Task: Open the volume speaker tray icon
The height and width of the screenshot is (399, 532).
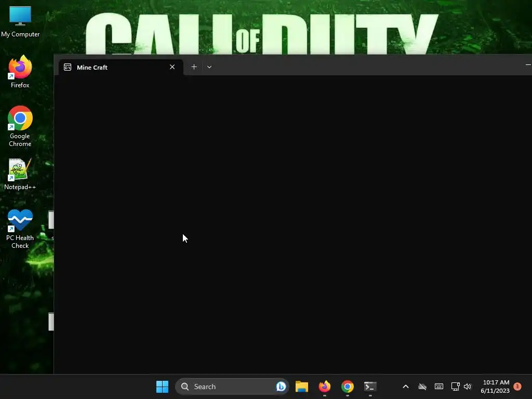Action: pos(468,387)
